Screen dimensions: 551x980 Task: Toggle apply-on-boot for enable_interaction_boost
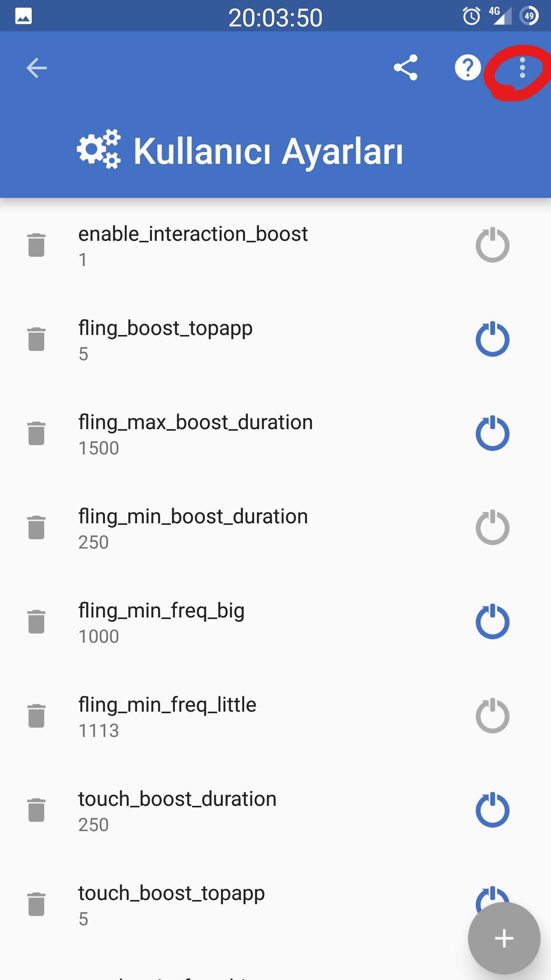[x=492, y=245]
